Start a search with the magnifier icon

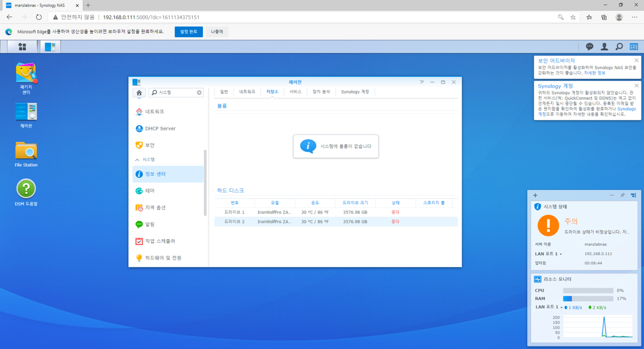(619, 46)
